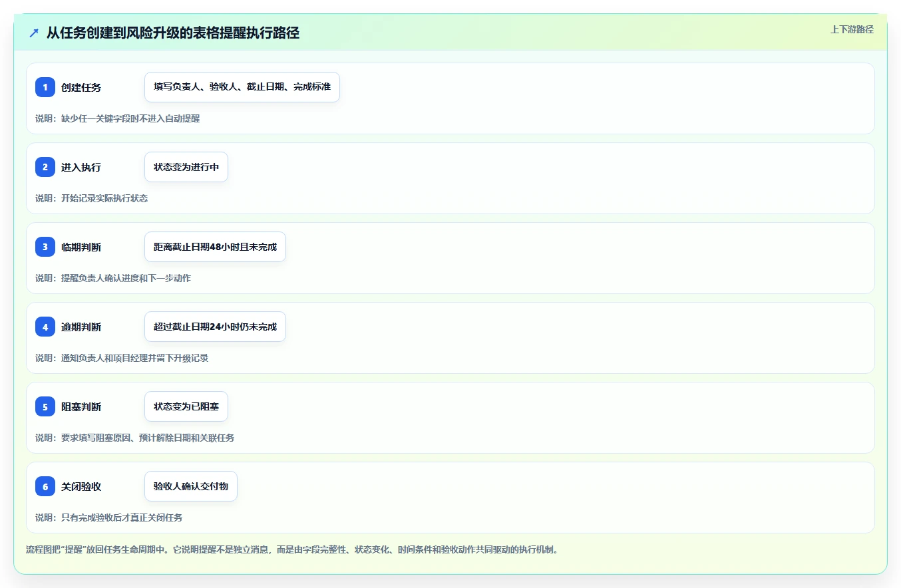Click the 临期判断 step name
The width and height of the screenshot is (901, 588).
[81, 247]
